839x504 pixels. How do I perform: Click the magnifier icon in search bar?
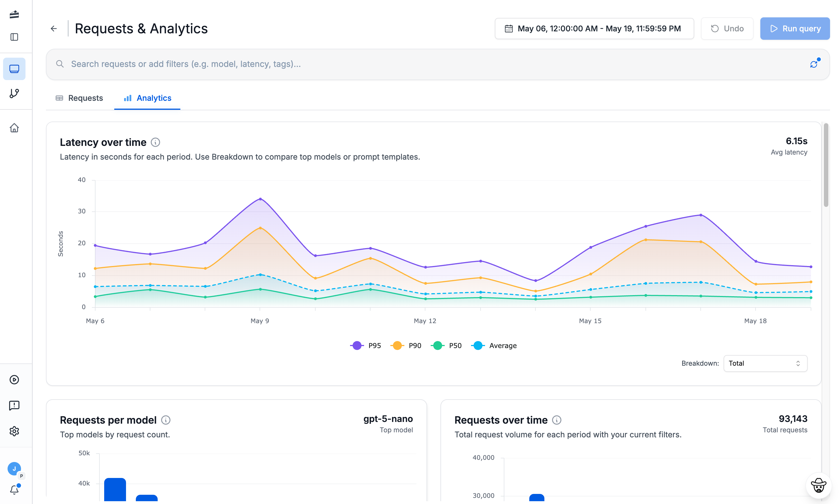[60, 64]
